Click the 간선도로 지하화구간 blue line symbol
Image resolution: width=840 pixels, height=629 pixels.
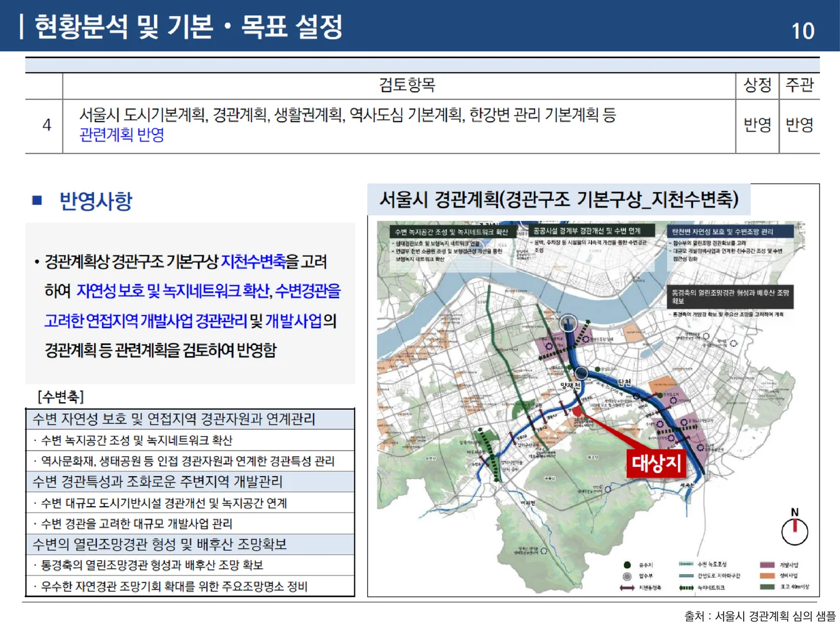click(686, 576)
